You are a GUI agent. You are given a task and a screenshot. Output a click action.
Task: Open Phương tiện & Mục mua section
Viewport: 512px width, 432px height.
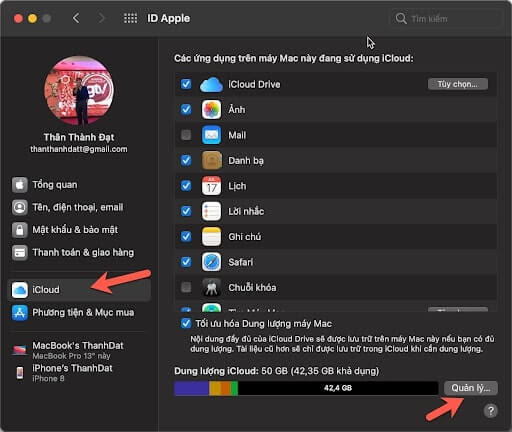click(x=79, y=313)
